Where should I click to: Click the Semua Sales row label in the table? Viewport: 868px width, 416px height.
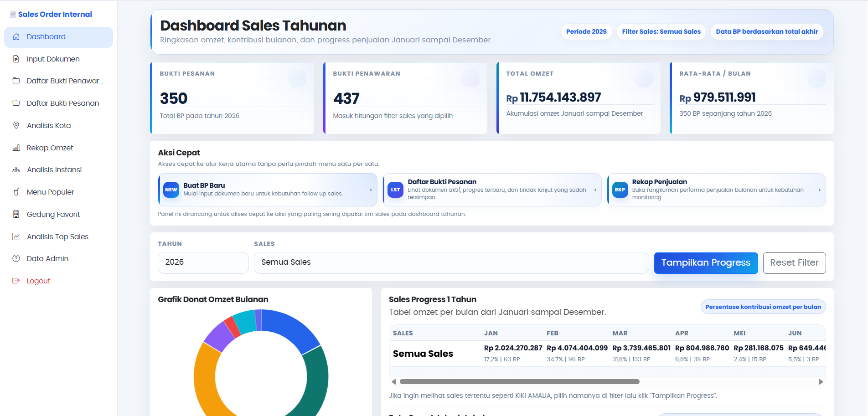(423, 354)
